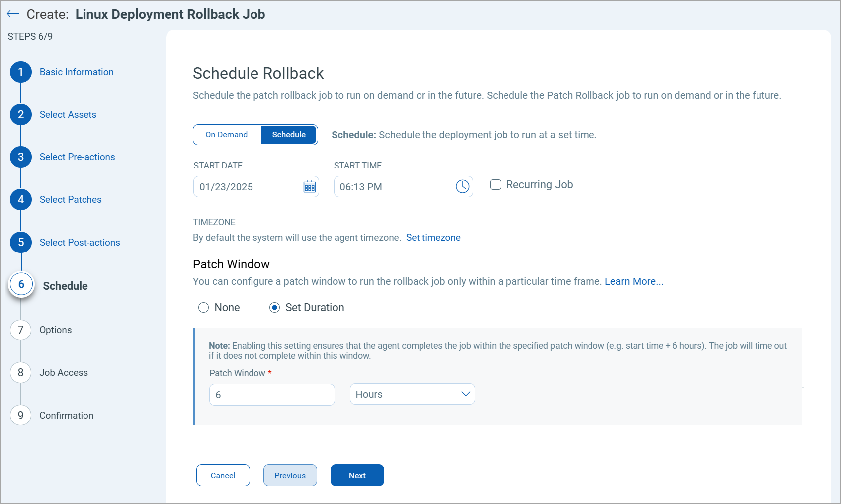Viewport: 841px width, 504px height.
Task: Switch to the On Demand tab
Action: [226, 134]
